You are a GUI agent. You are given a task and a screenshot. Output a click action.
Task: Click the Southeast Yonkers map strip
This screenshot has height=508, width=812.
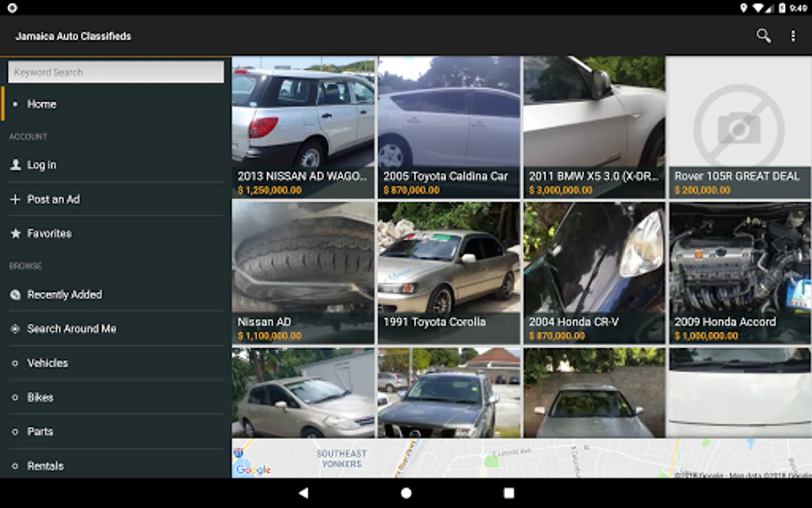[x=522, y=458]
